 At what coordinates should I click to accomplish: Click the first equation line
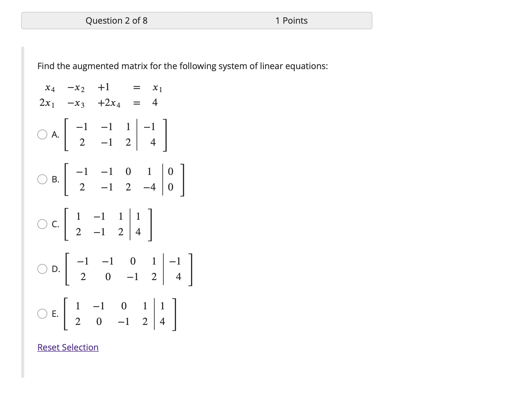pyautogui.click(x=103, y=88)
